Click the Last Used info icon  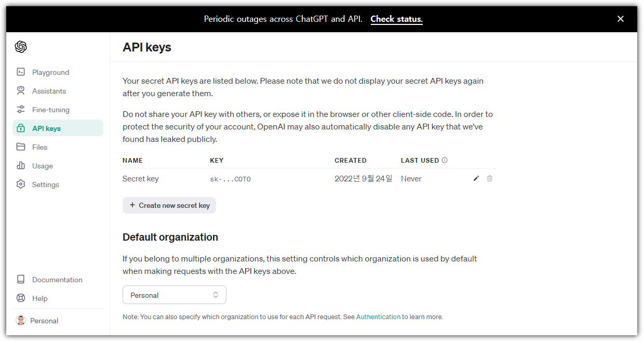pyautogui.click(x=445, y=160)
